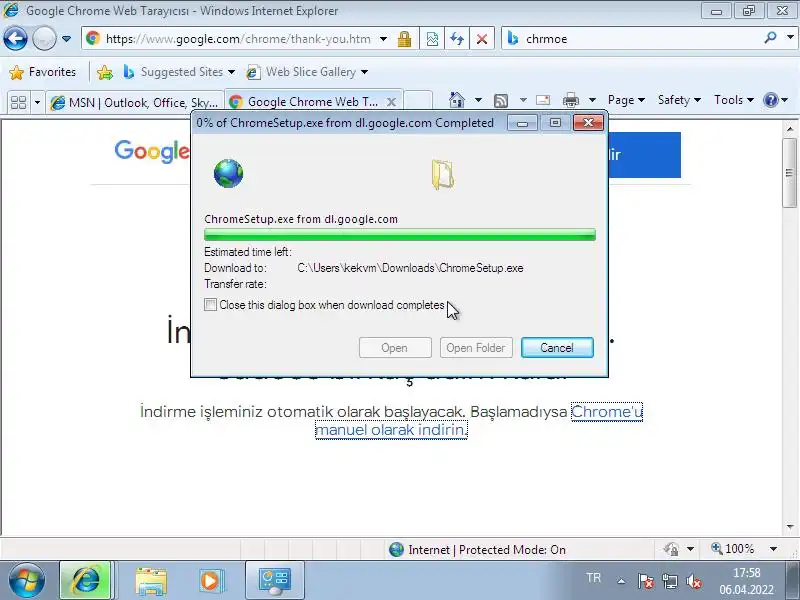Click the Control Panel taskbar icon
Image resolution: width=800 pixels, height=600 pixels.
click(x=275, y=581)
